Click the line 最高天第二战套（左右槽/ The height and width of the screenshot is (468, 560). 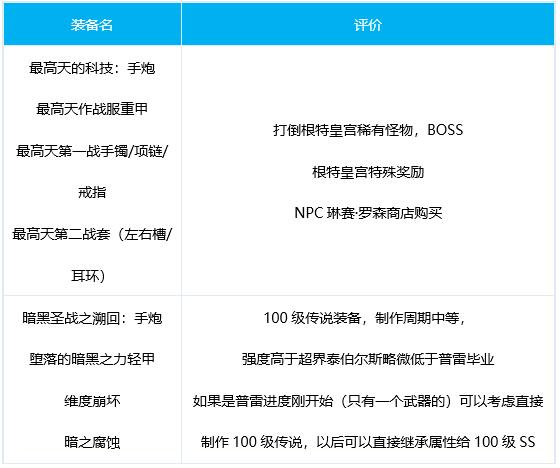click(x=92, y=234)
